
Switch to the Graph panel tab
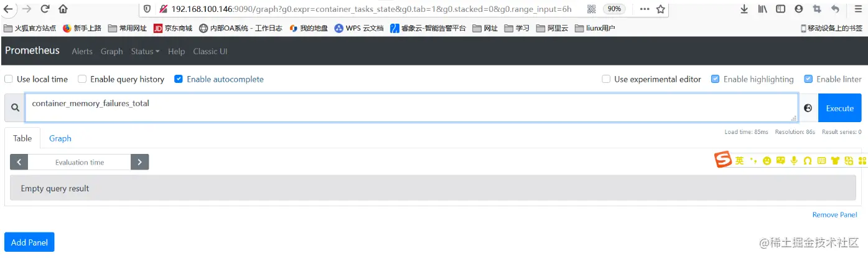60,138
